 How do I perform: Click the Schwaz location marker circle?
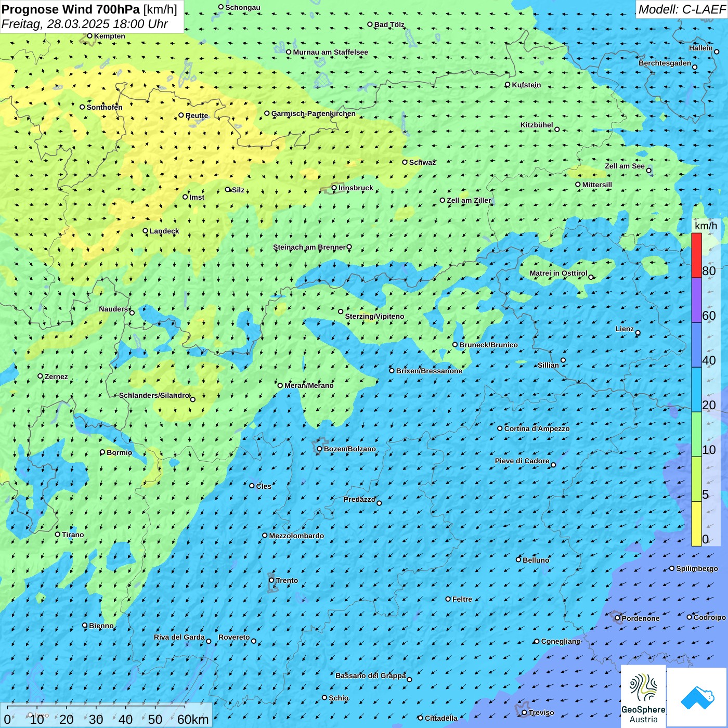point(405,162)
